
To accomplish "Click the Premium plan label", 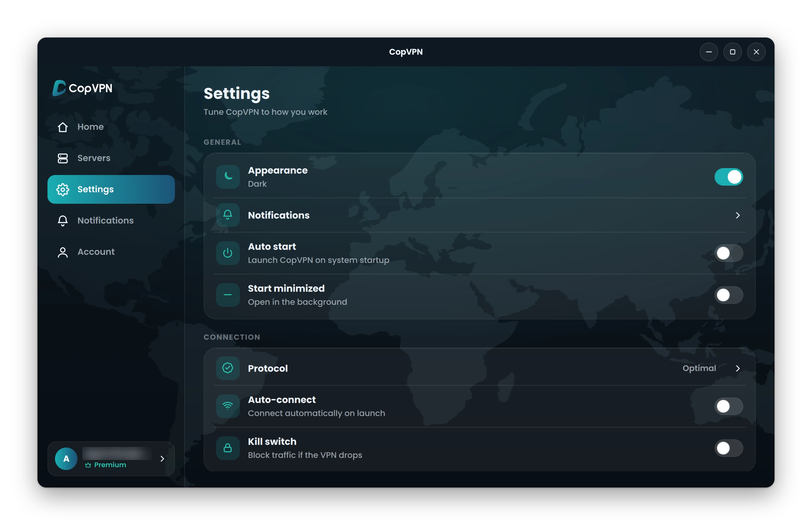I will (x=110, y=465).
